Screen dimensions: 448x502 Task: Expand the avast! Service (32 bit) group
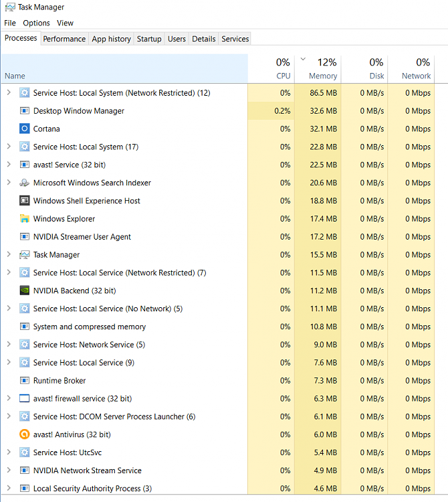[9, 165]
